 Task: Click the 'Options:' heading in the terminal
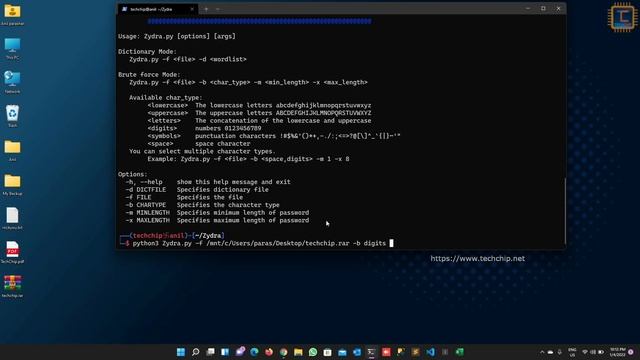133,174
